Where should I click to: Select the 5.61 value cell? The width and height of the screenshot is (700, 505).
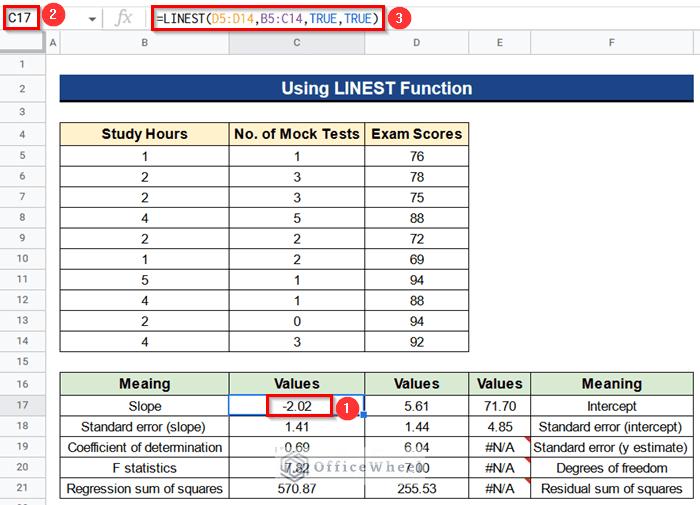tap(417, 406)
